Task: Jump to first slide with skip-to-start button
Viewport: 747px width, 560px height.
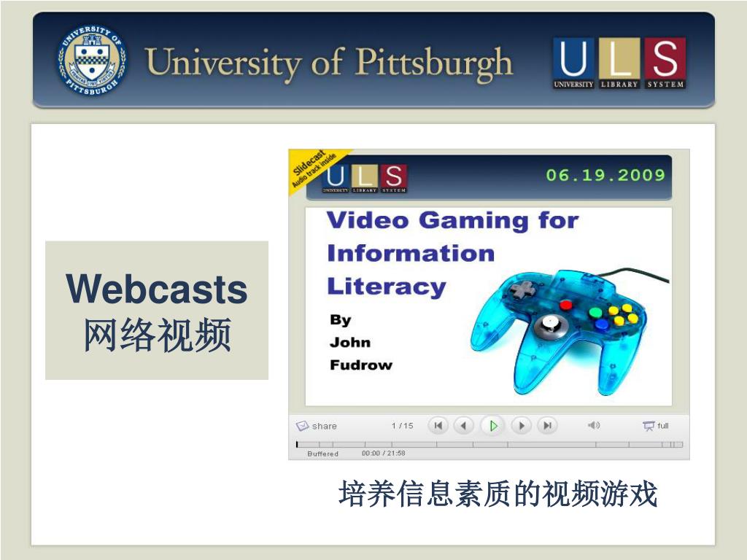Action: pyautogui.click(x=438, y=425)
